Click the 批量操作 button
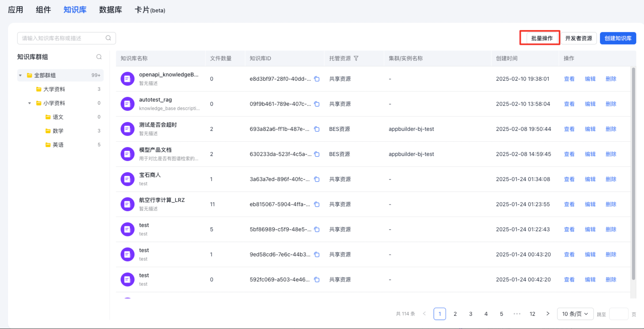Viewport: 644px width, 329px height. 542,38
